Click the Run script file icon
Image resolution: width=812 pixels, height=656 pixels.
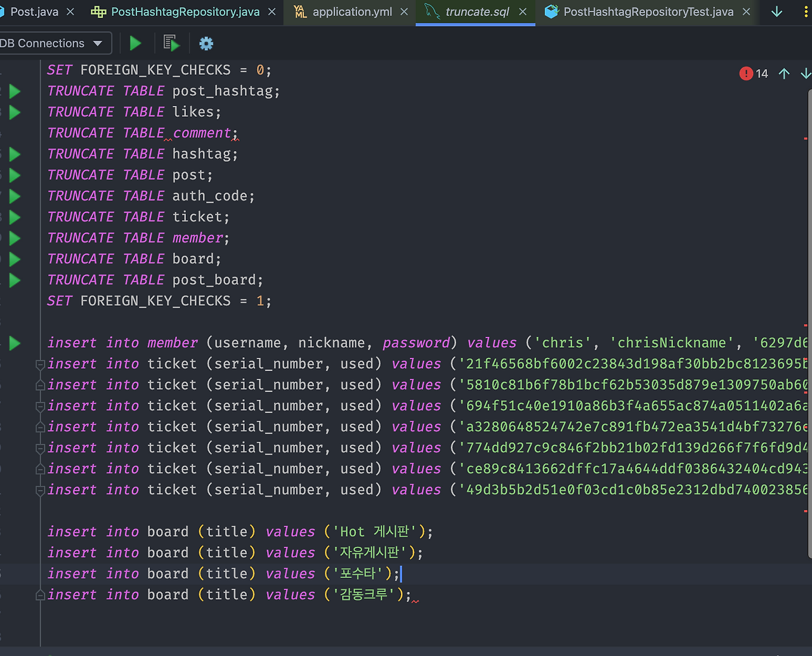(171, 43)
